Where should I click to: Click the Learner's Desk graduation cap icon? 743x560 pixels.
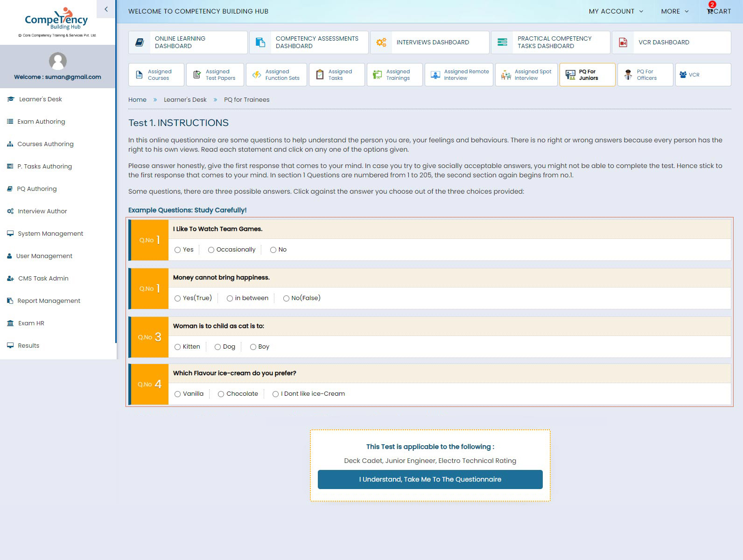[11, 99]
